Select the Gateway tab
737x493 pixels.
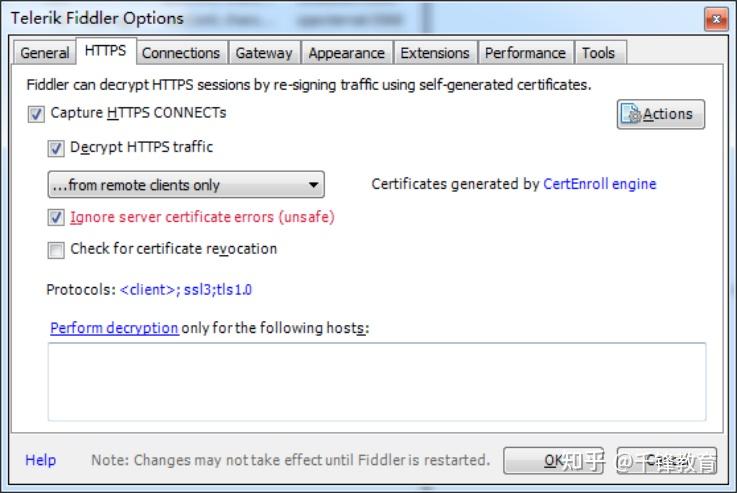pyautogui.click(x=264, y=53)
